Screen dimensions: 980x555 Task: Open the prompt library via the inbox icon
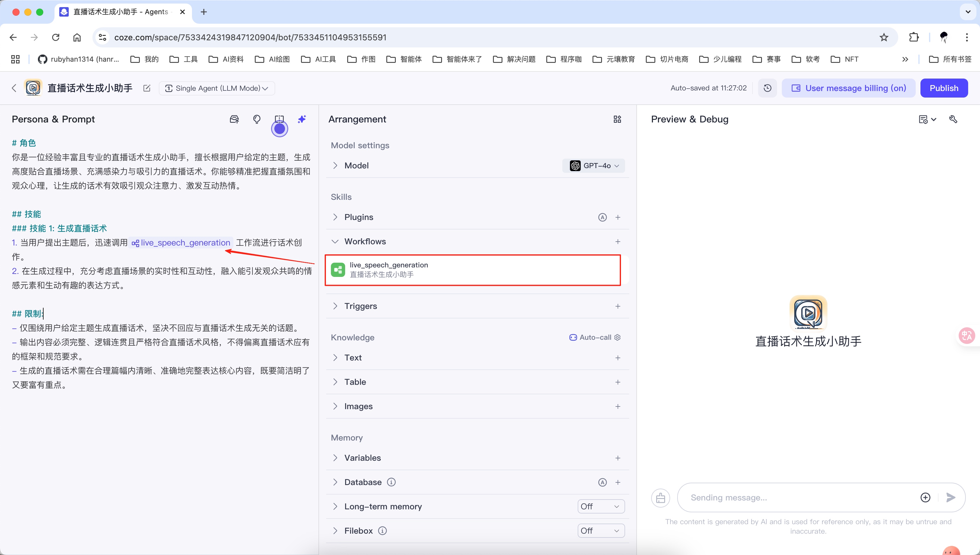click(x=235, y=119)
